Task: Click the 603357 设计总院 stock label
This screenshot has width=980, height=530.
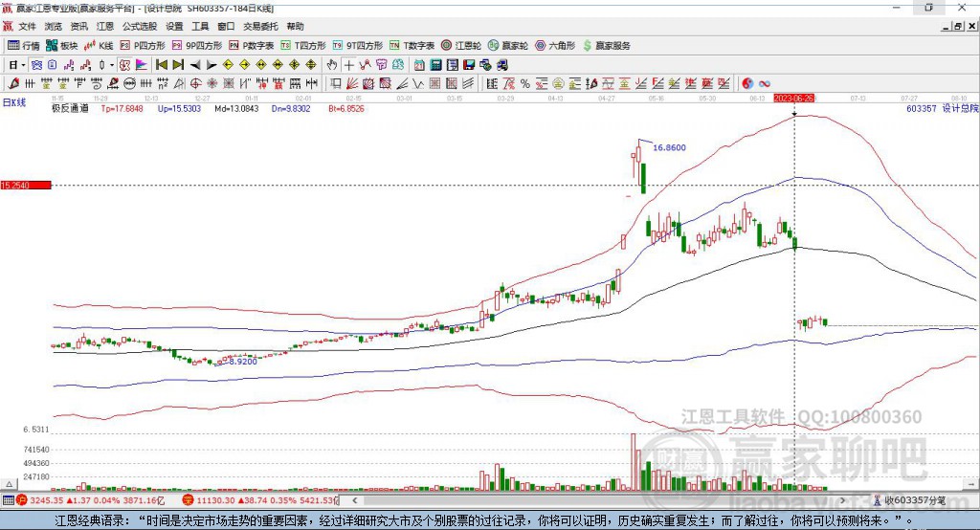Action: (943, 109)
